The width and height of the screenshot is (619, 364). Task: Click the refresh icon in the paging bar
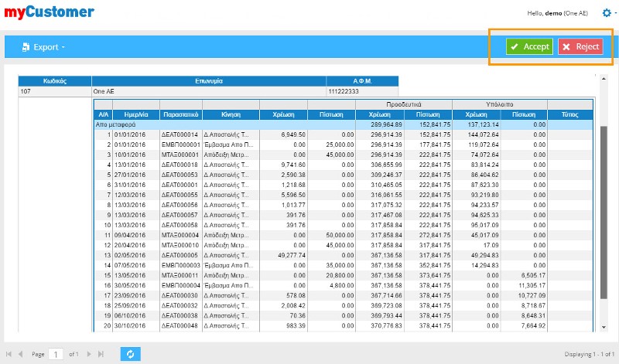130,353
